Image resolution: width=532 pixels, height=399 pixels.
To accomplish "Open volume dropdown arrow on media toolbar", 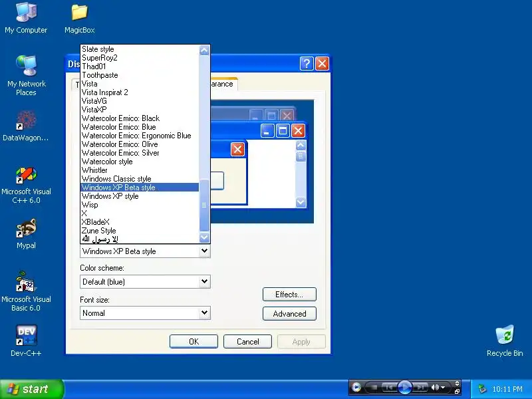I will coord(443,387).
